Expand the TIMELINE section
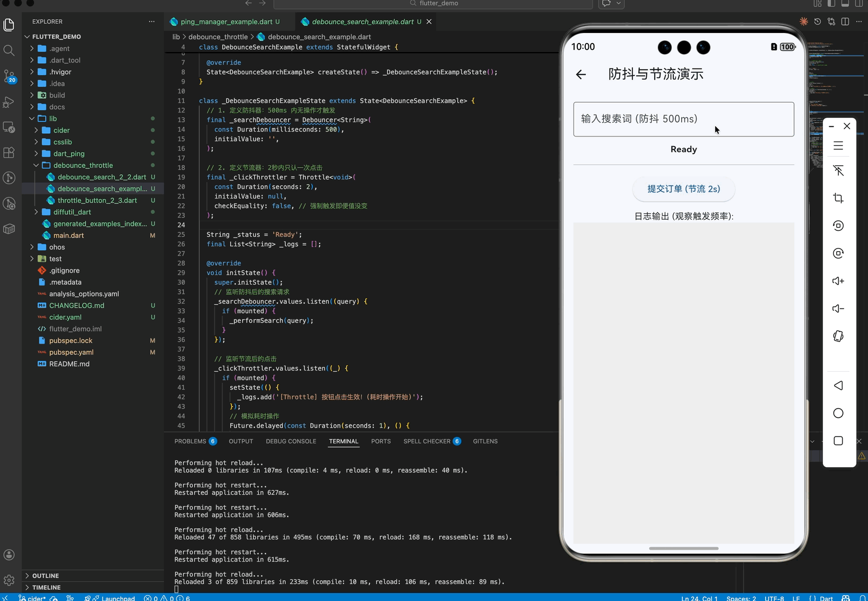868x601 pixels. [x=46, y=587]
